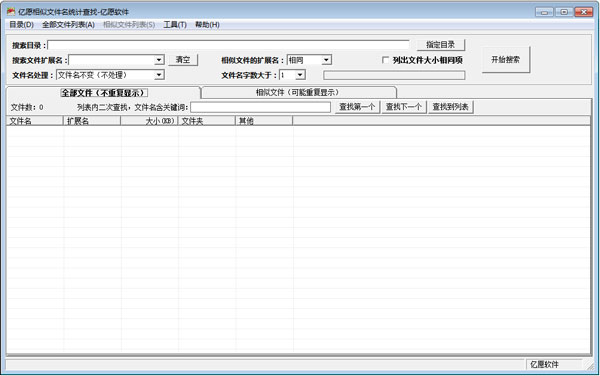Click the 清空 button

[183, 60]
